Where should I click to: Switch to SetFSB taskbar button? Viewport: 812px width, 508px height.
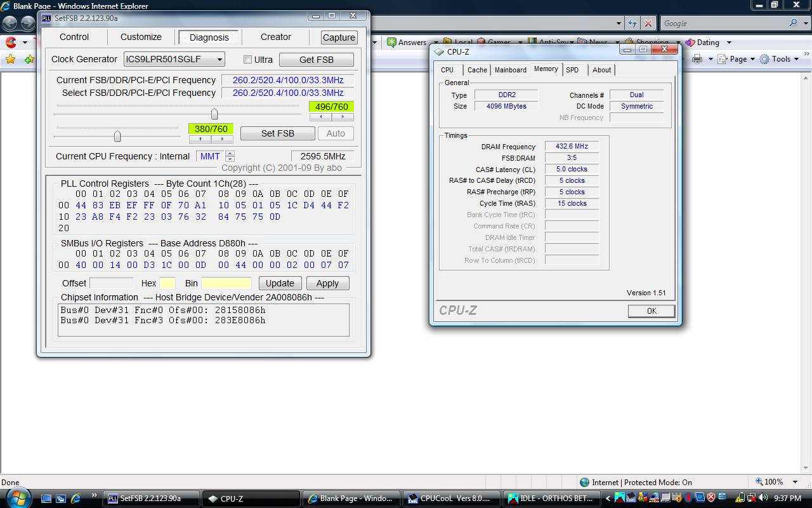tap(150, 498)
